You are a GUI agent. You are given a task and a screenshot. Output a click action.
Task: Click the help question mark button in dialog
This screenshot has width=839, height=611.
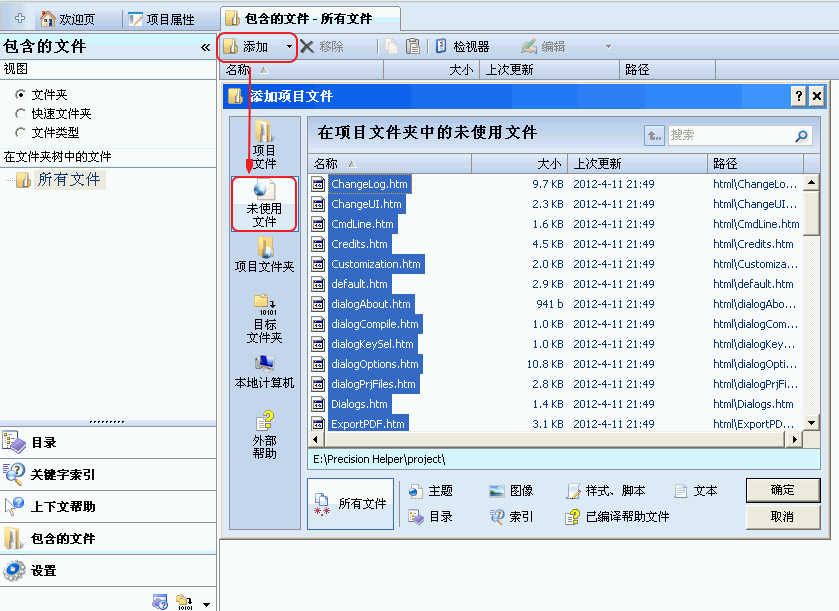point(798,96)
